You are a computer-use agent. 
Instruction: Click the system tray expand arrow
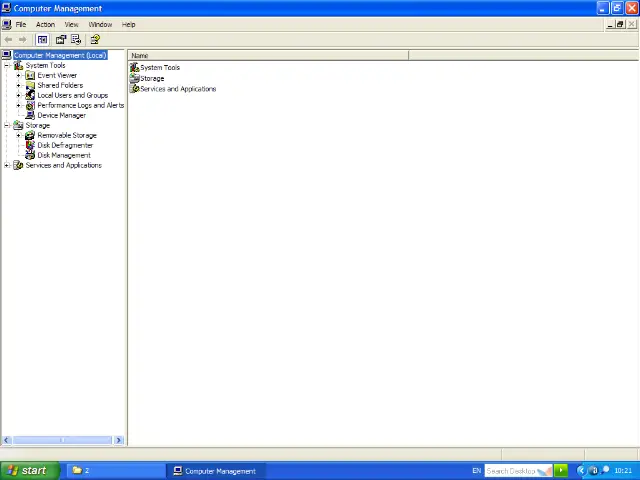pyautogui.click(x=581, y=471)
